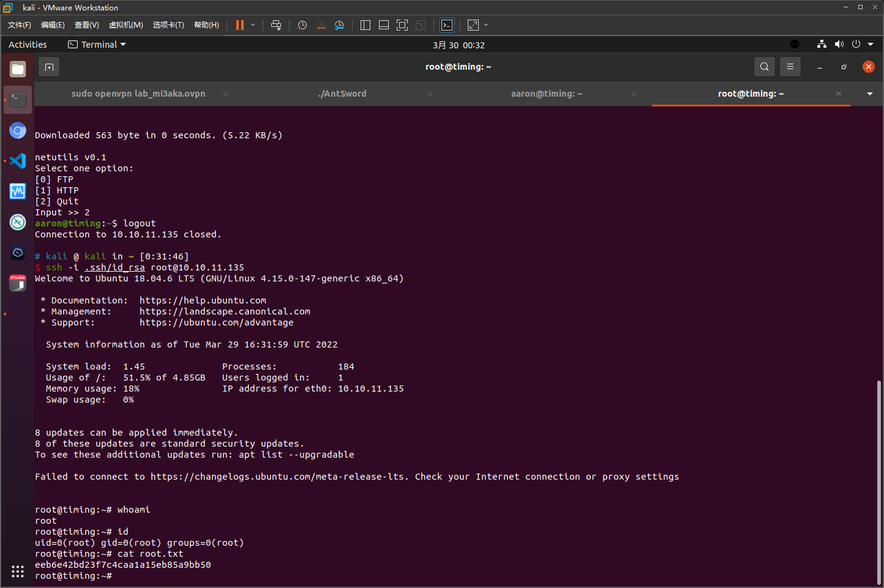Show the VMware console view
884x588 pixels.
coord(447,25)
